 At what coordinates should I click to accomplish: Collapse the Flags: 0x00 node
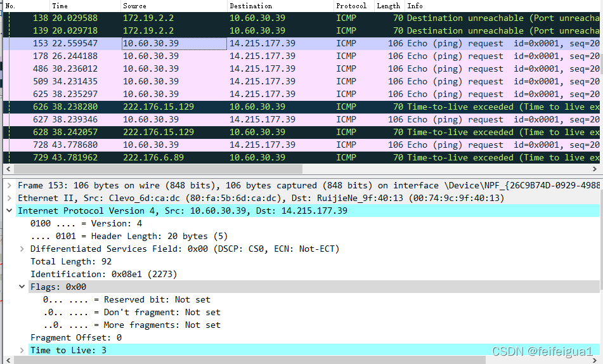coord(22,287)
